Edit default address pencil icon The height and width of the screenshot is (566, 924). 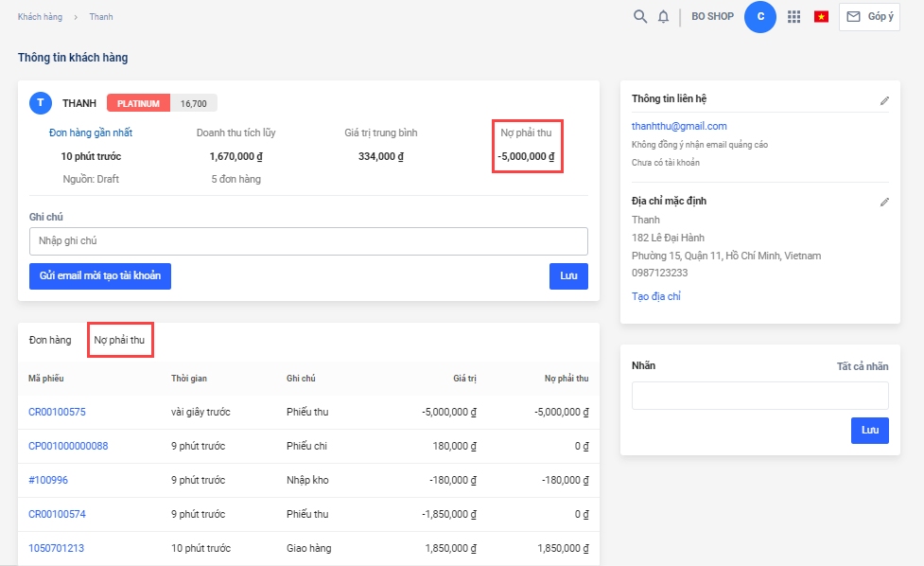(884, 202)
